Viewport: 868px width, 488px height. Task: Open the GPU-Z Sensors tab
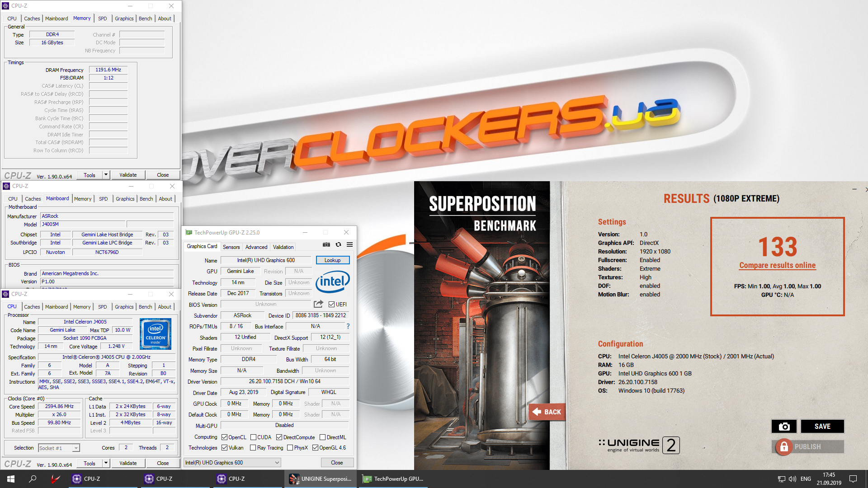click(x=231, y=247)
